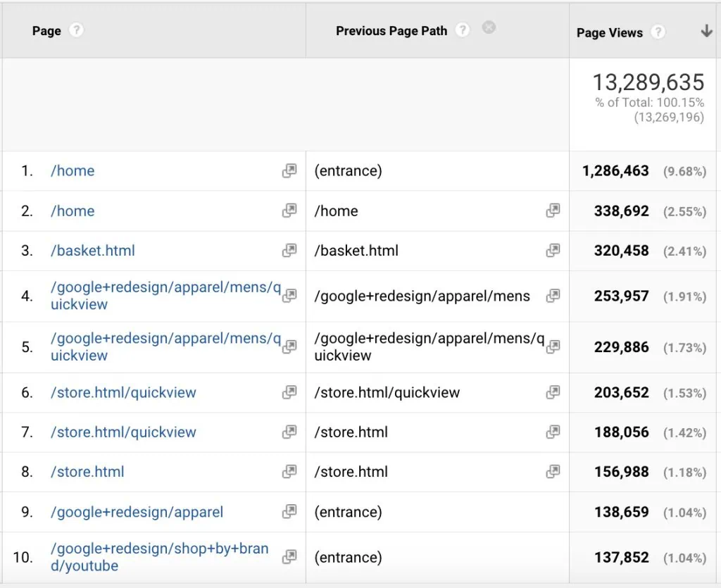This screenshot has height=588, width=721.
Task: Click the Previous Page Path column header
Action: point(391,31)
